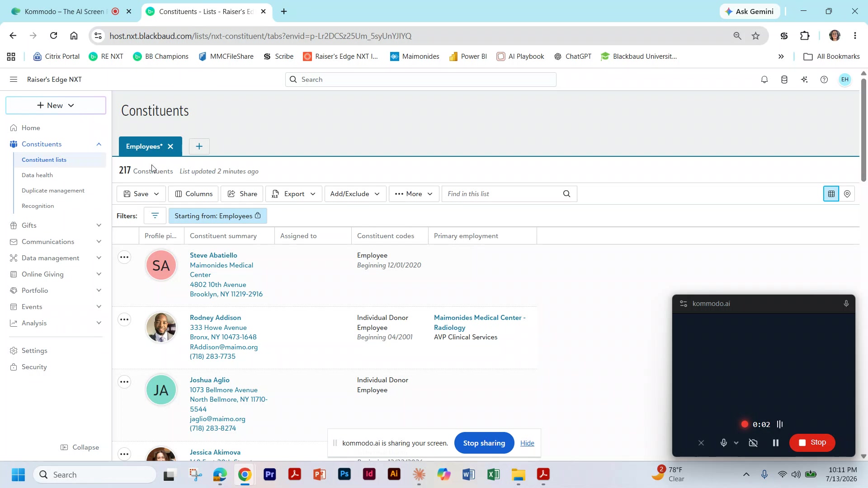Open Chrome's three-dot menu

pyautogui.click(x=855, y=36)
